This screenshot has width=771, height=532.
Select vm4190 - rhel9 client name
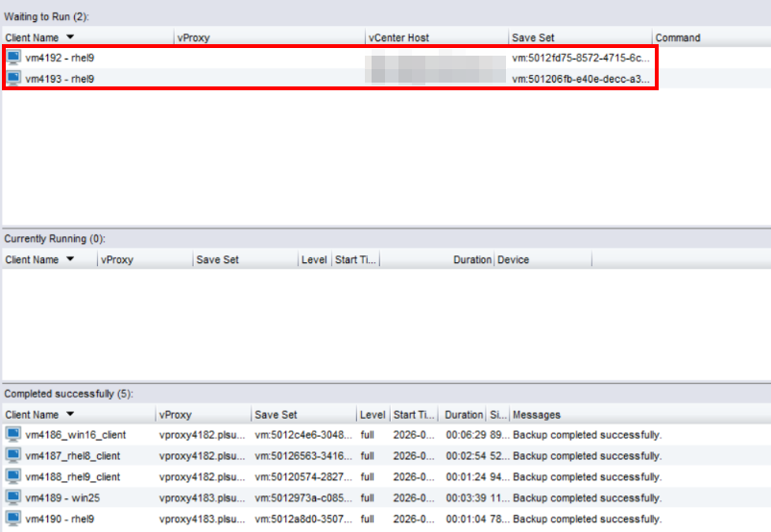60,519
